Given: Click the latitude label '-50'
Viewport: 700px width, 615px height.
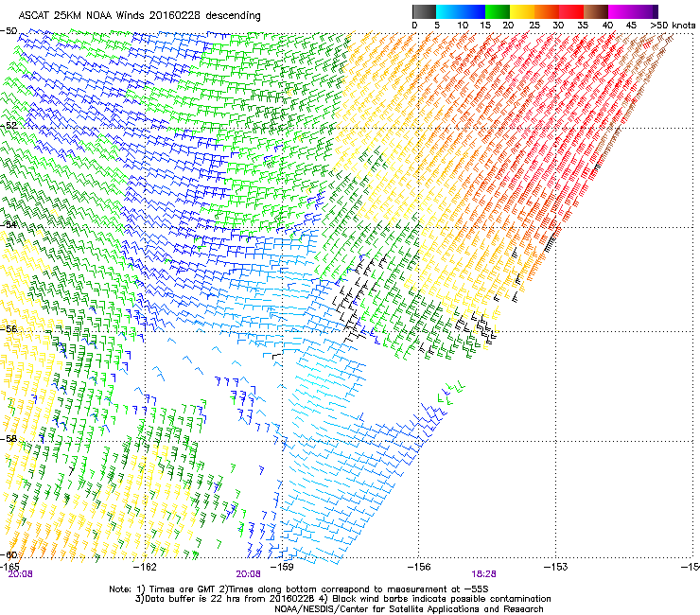Looking at the screenshot, I should point(9,31).
